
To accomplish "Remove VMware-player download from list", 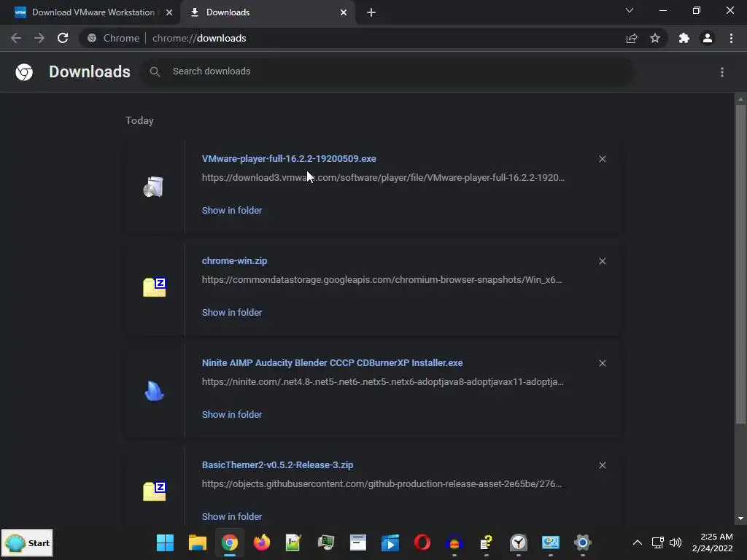I will [602, 159].
